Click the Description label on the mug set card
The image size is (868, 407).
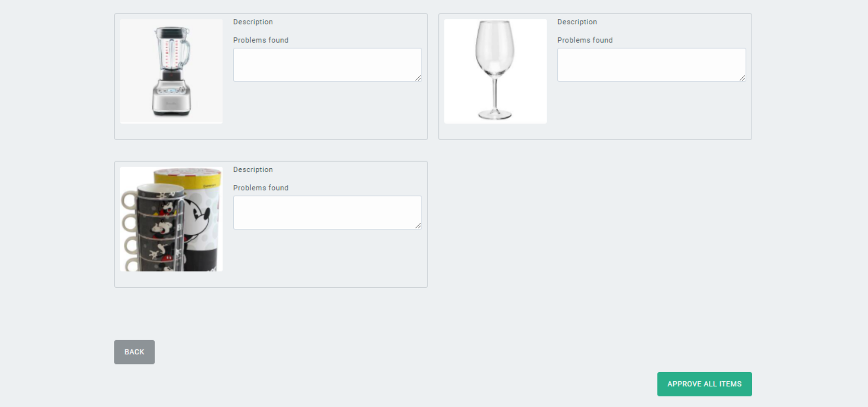click(x=253, y=169)
